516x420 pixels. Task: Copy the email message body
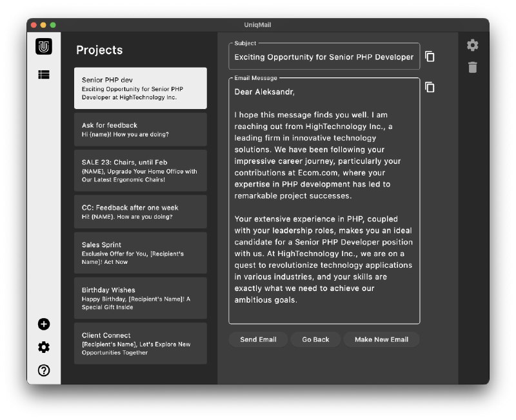click(x=430, y=88)
